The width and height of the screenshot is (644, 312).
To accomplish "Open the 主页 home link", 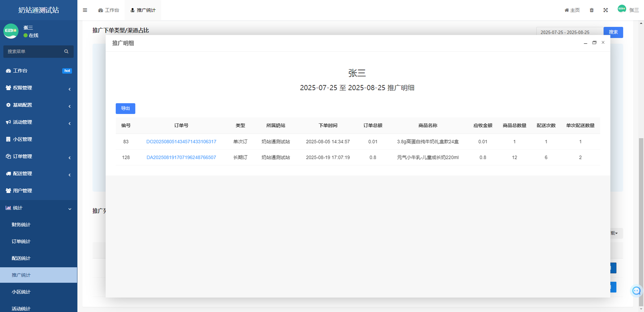I will [x=572, y=10].
